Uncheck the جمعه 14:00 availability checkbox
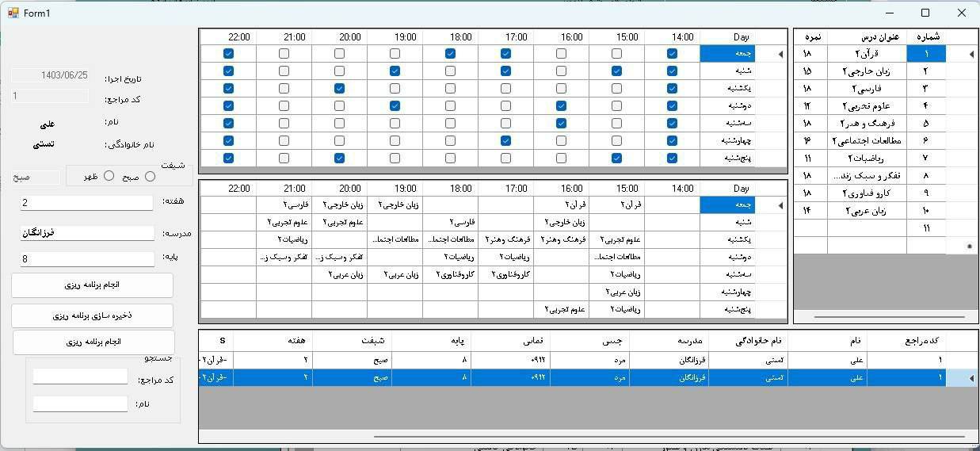 pos(672,54)
